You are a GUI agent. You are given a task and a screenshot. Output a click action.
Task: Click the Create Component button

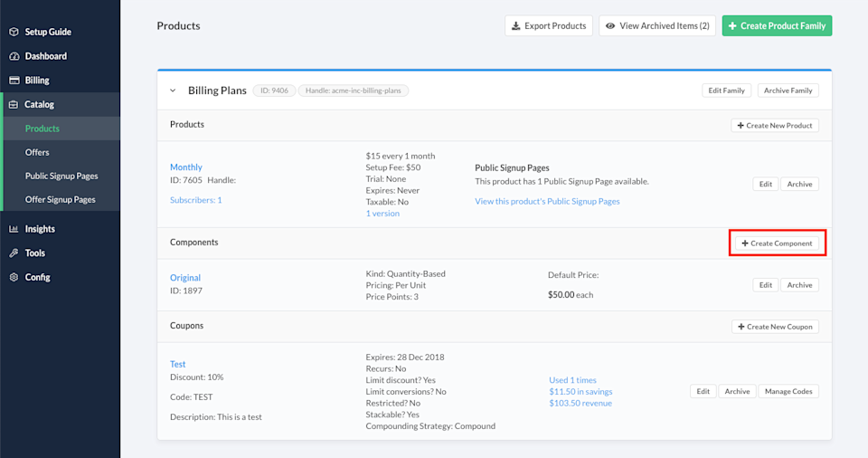pos(778,243)
